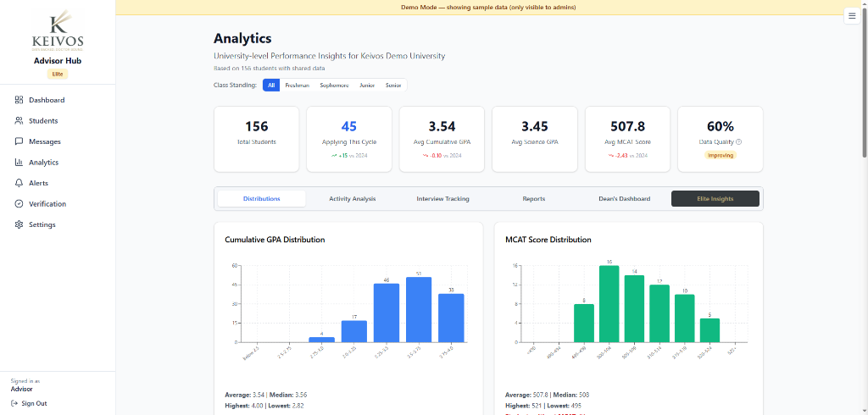Click the MCAT Score Distribution heading
868x415 pixels.
coord(548,240)
